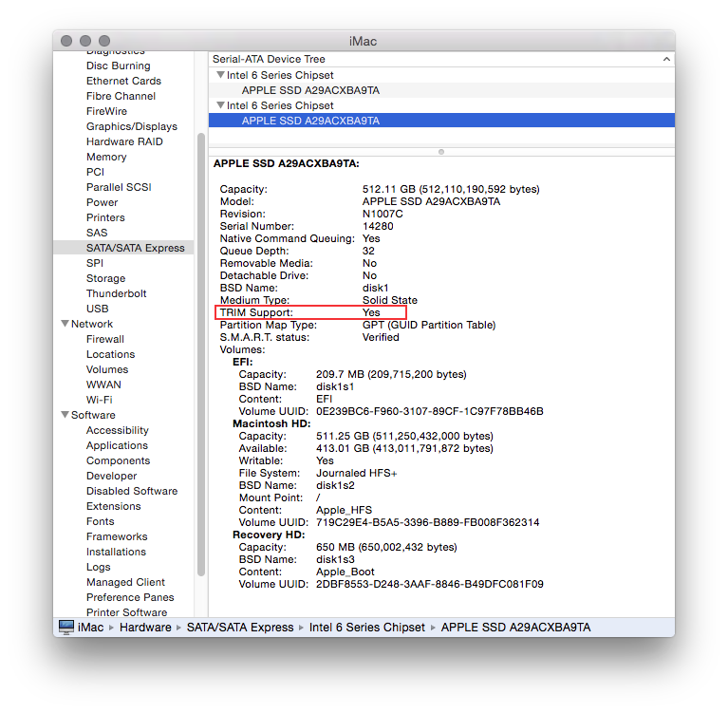The image size is (728, 713).
Task: Select Extensions under Software
Action: (113, 506)
